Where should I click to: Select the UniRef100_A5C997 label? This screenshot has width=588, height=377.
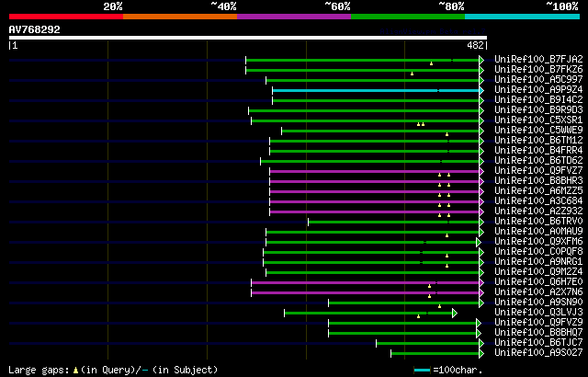(538, 79)
